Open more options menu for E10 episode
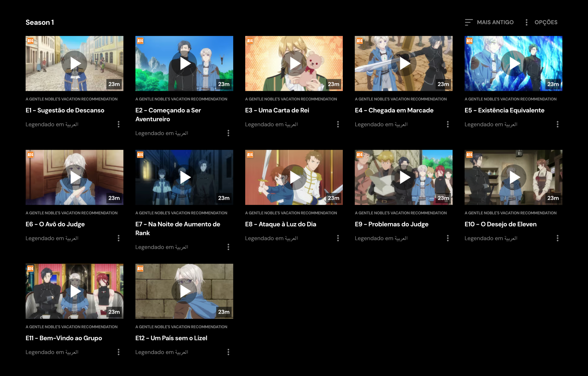Screen dimensions: 588x376 pos(557,238)
